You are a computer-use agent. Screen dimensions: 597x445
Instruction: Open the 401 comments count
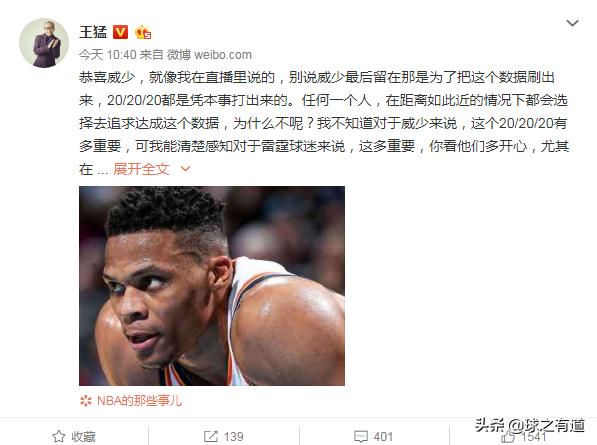(383, 436)
